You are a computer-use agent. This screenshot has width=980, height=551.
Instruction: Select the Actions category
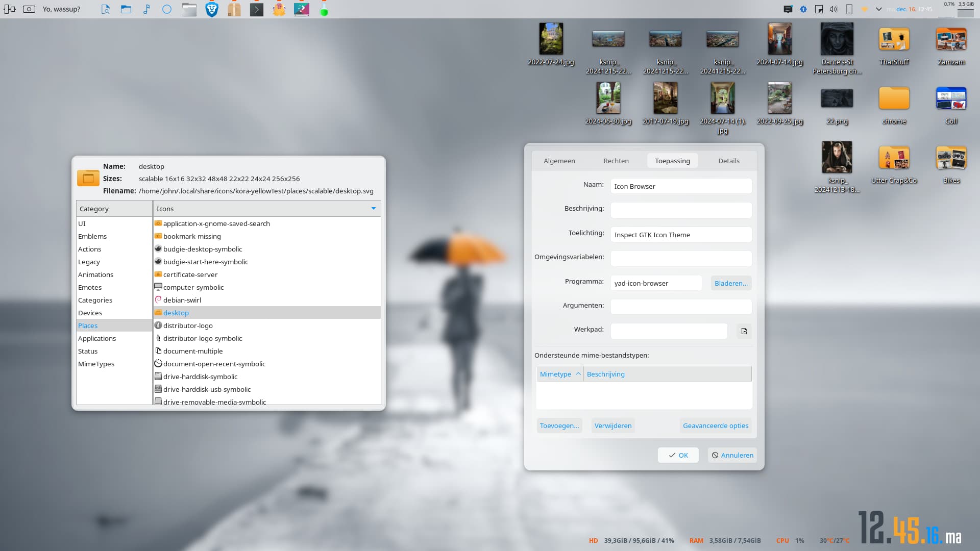click(x=114, y=249)
